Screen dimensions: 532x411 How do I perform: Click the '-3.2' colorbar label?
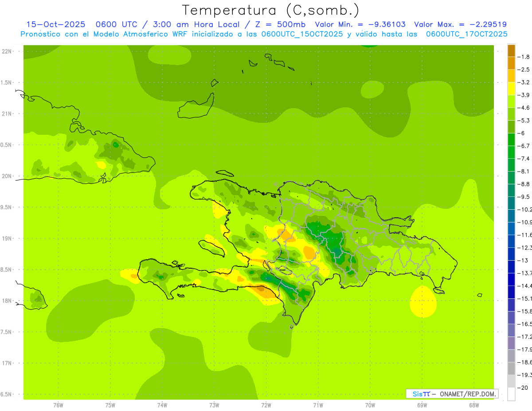[524, 82]
